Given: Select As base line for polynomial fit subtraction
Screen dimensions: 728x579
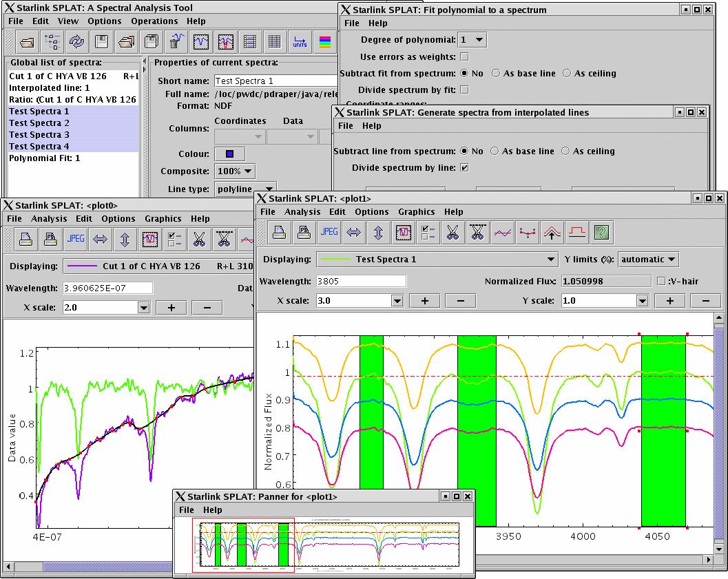Looking at the screenshot, I should coord(496,73).
